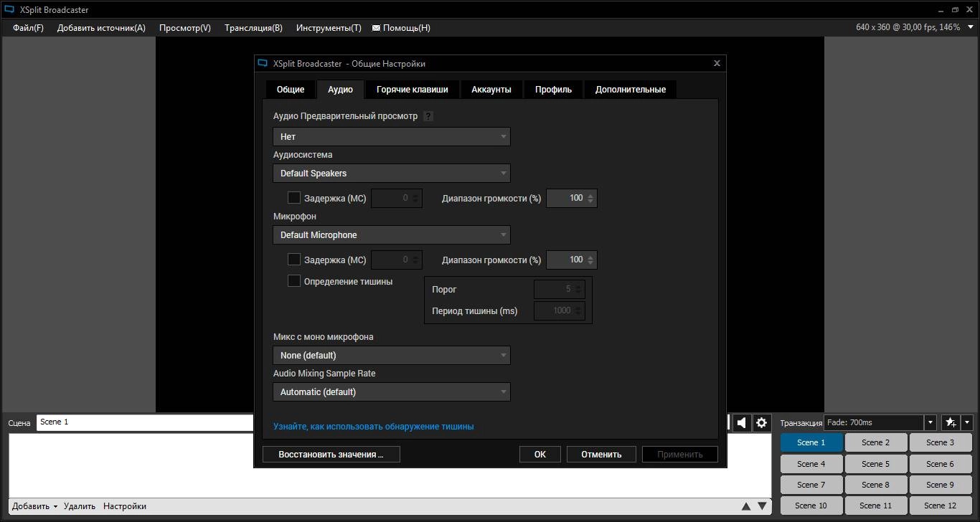Image resolution: width=980 pixels, height=522 pixels.
Task: Open the resolution dropdown arrow at top right
Action: [x=971, y=27]
